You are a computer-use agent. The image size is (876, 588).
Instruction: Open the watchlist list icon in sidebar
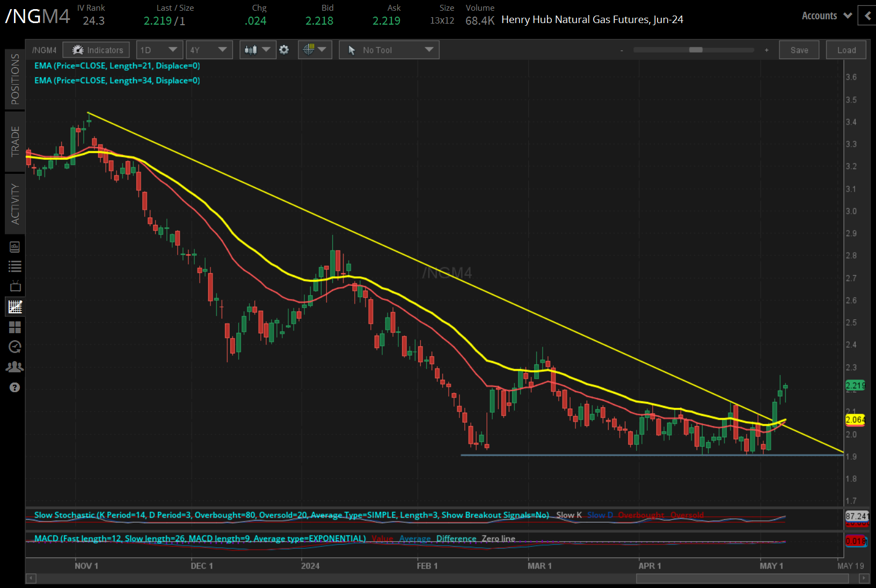15,267
